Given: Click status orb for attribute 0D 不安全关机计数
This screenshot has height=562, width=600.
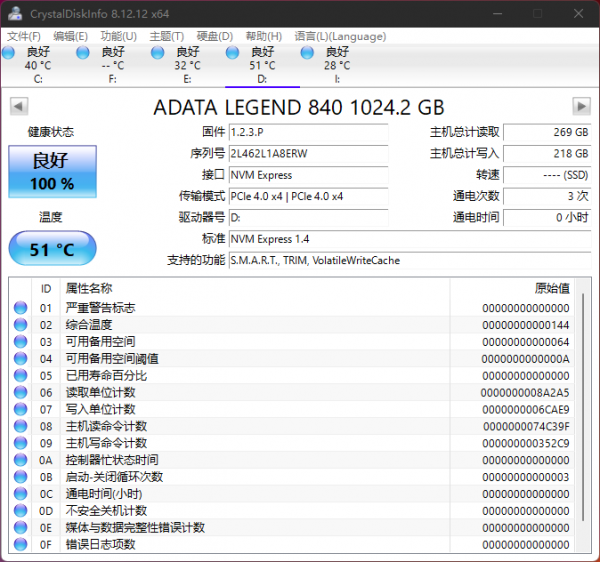Looking at the screenshot, I should click(21, 510).
